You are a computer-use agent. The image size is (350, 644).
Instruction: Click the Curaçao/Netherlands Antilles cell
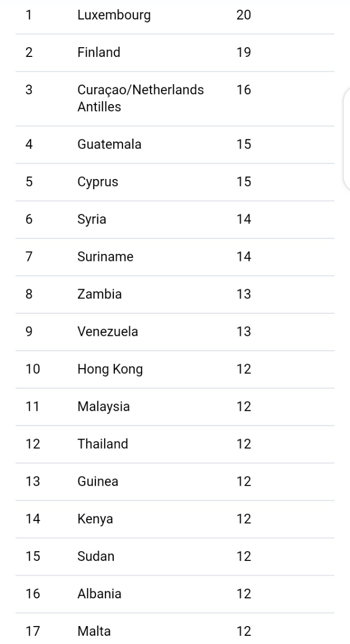tap(140, 98)
